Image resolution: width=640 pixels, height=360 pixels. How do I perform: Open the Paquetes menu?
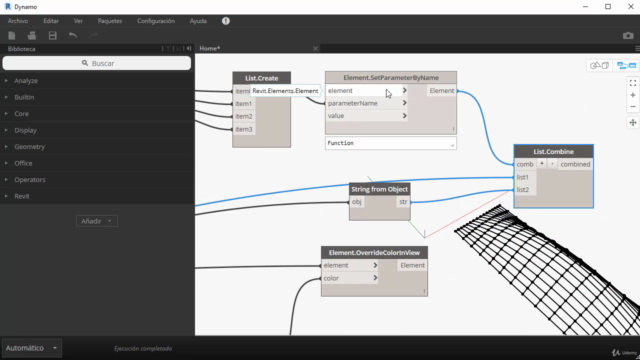110,21
